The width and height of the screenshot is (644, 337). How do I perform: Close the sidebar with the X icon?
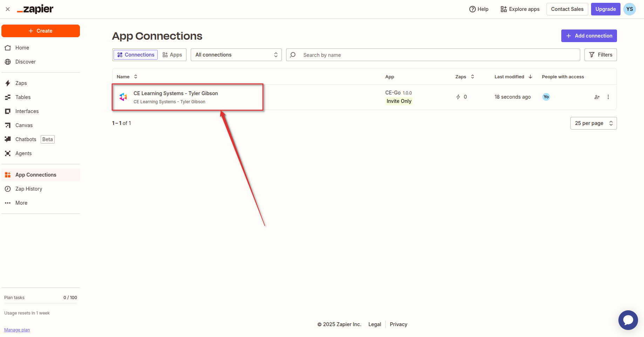tap(8, 9)
